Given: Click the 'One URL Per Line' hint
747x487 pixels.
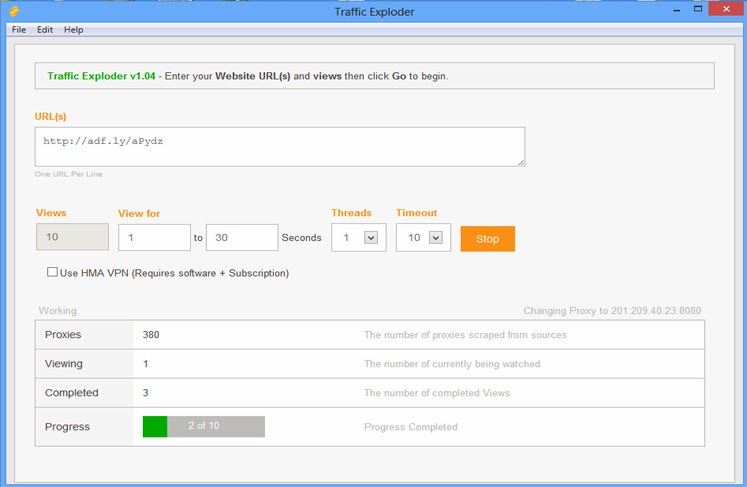Looking at the screenshot, I should click(x=68, y=174).
